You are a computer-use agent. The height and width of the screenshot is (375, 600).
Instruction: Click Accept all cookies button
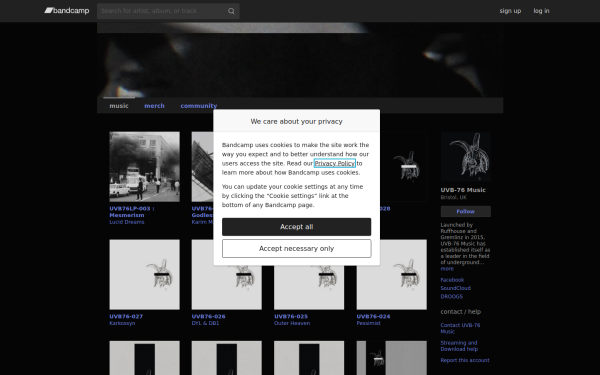point(297,227)
